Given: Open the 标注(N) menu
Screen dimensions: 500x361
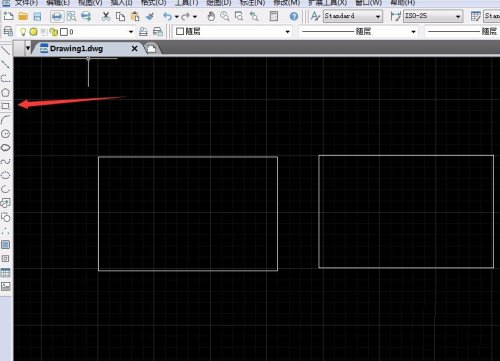Looking at the screenshot, I should 252,3.
